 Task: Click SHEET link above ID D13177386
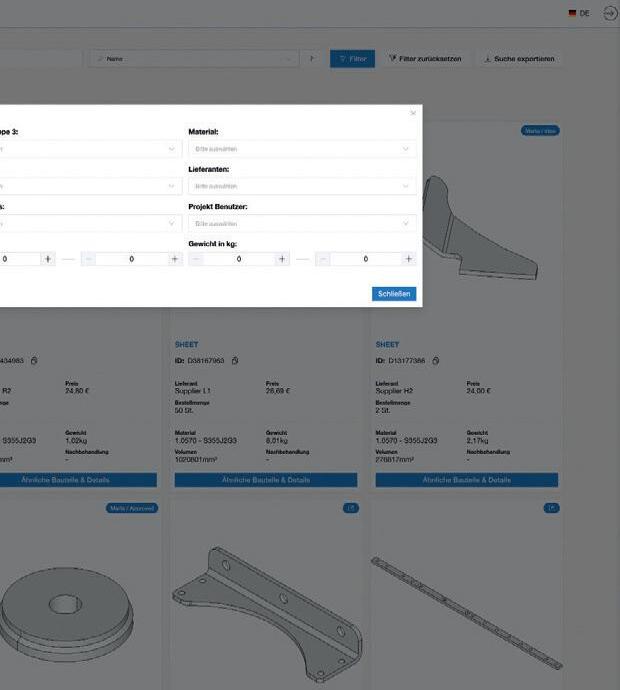[x=387, y=344]
